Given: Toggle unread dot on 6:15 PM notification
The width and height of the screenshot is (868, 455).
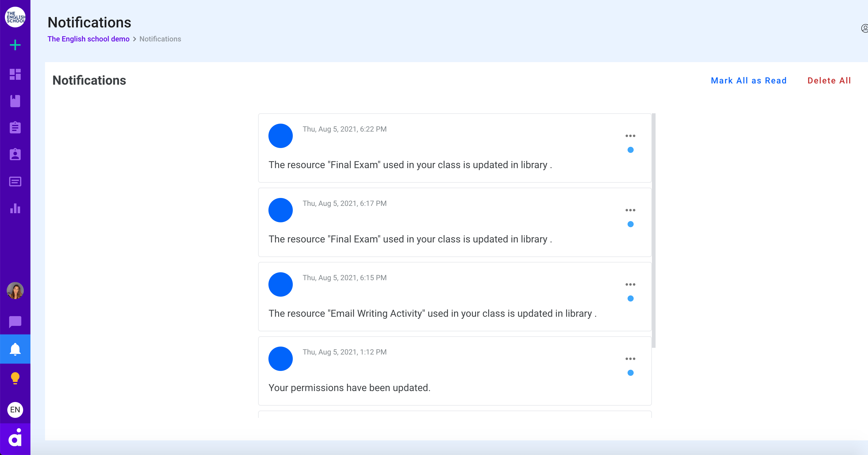Looking at the screenshot, I should pyautogui.click(x=630, y=298).
